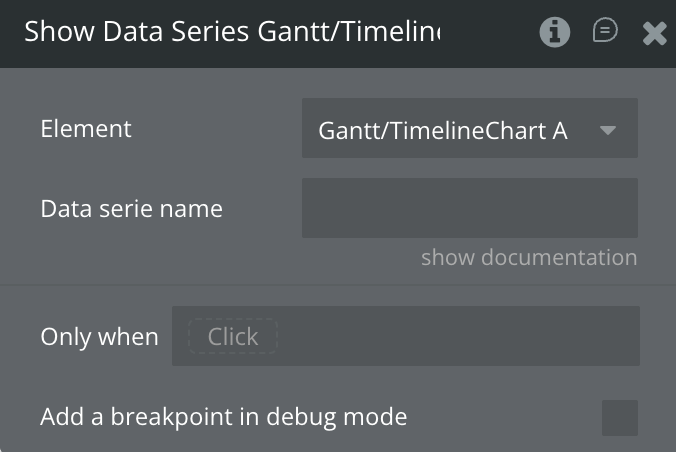The height and width of the screenshot is (452, 676).
Task: Click the arrow on the Element dropdown
Action: (607, 130)
